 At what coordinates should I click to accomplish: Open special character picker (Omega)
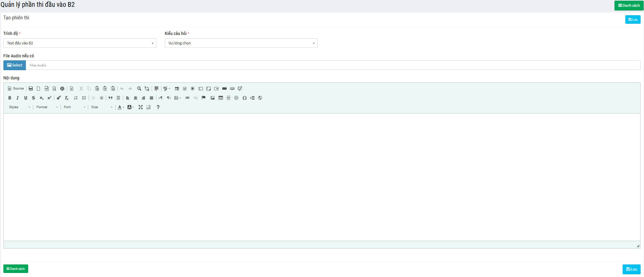point(244,98)
